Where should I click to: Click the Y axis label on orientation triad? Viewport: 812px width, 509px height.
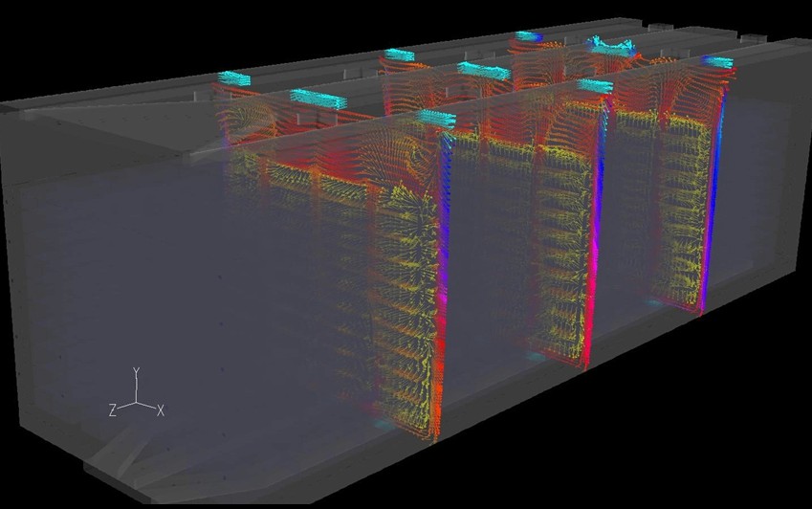click(x=136, y=371)
